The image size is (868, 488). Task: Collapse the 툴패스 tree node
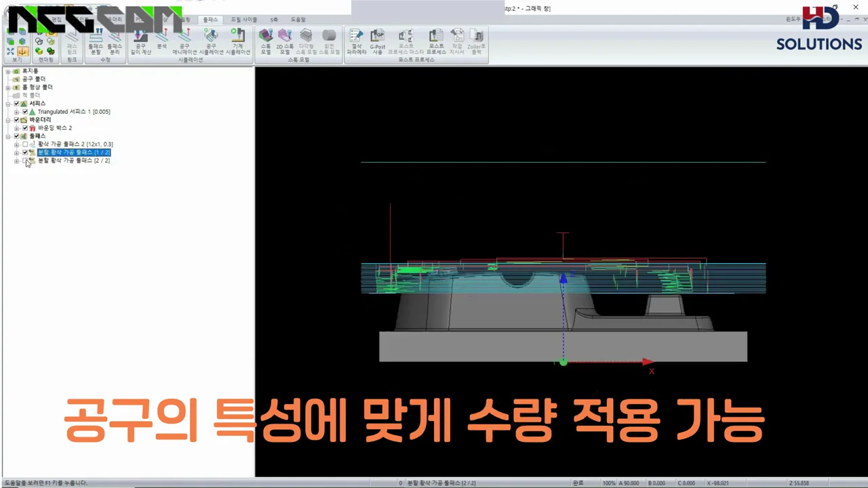[8, 136]
